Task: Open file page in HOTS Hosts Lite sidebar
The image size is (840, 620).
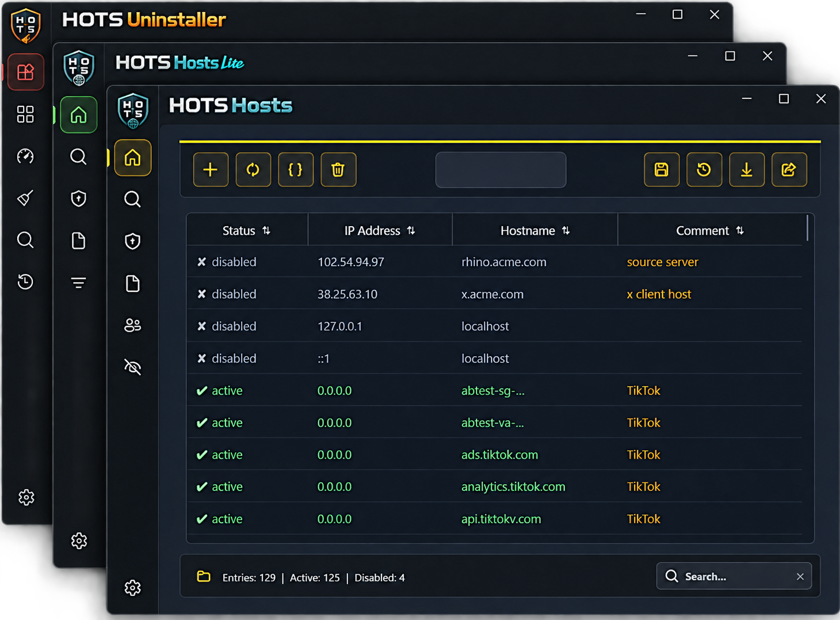Action: click(79, 241)
